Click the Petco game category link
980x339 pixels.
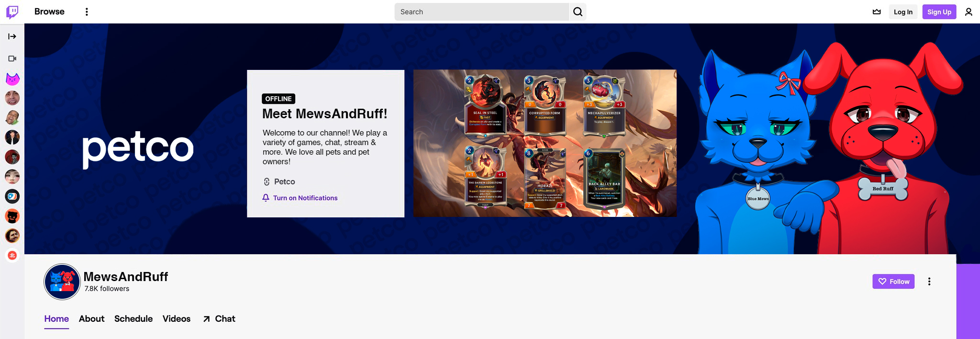[284, 181]
